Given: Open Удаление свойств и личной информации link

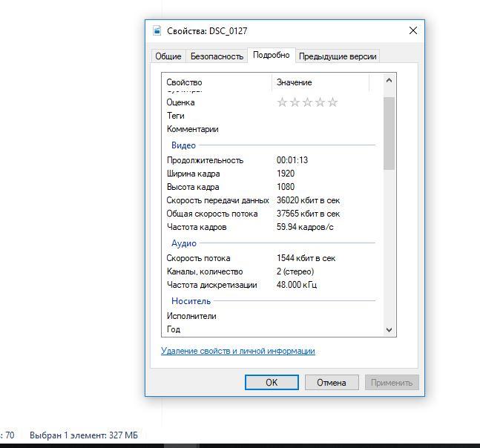Looking at the screenshot, I should pyautogui.click(x=238, y=351).
